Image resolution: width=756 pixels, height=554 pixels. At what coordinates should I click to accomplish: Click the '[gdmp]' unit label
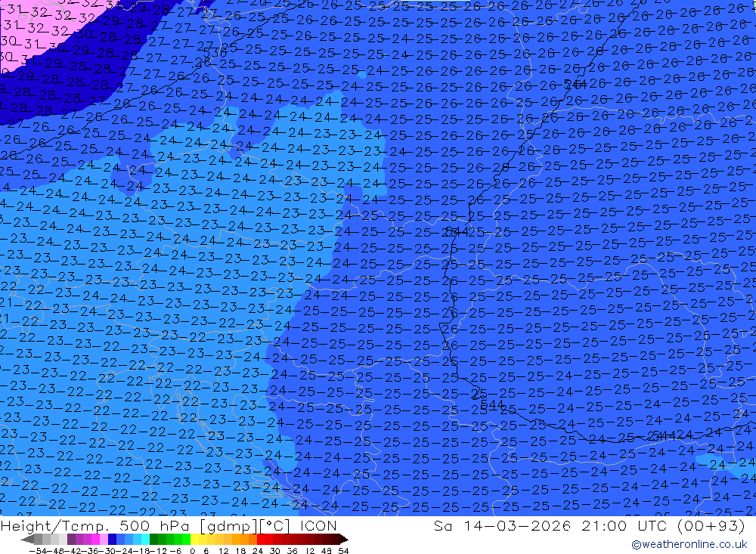pos(229,526)
